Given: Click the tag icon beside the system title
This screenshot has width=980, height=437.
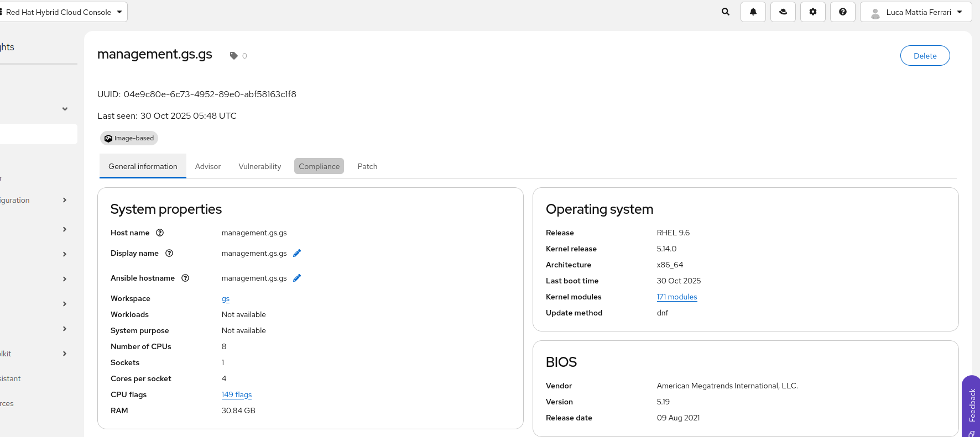Looking at the screenshot, I should pyautogui.click(x=234, y=56).
